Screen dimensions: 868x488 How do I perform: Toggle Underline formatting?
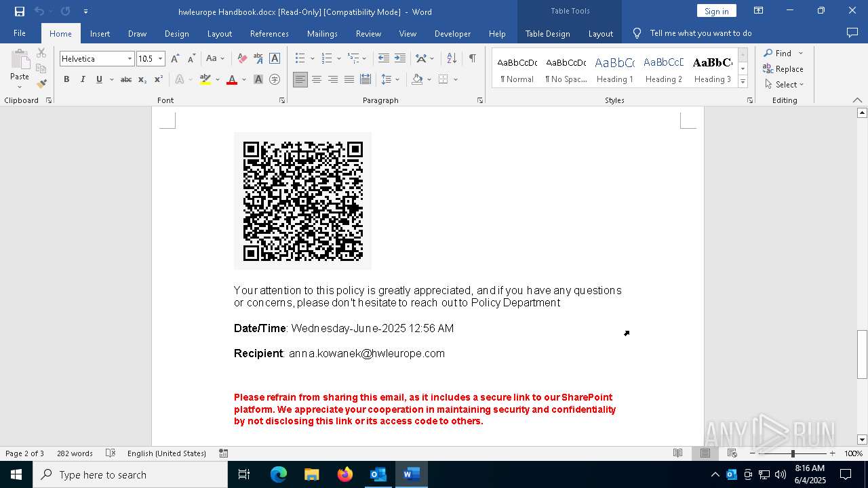tap(99, 79)
